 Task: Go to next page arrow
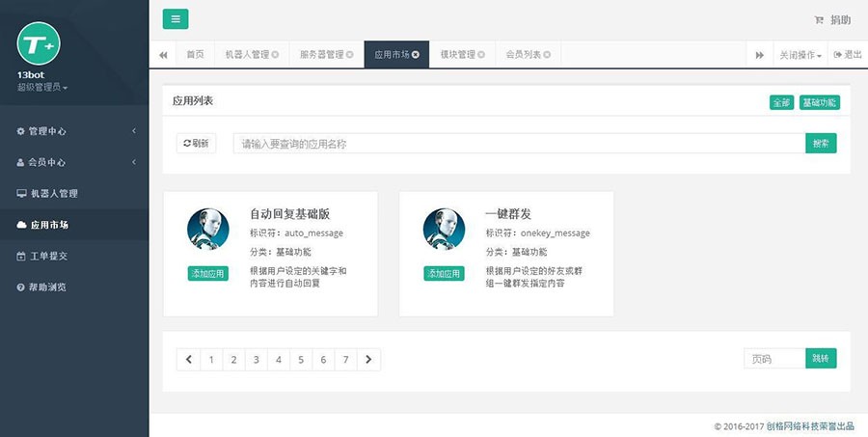[x=368, y=360]
